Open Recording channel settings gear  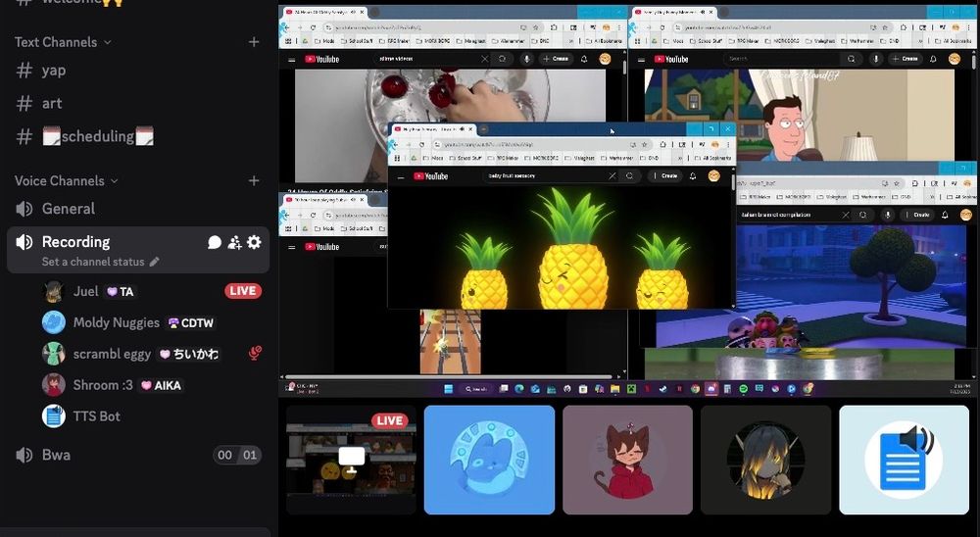[x=254, y=243]
